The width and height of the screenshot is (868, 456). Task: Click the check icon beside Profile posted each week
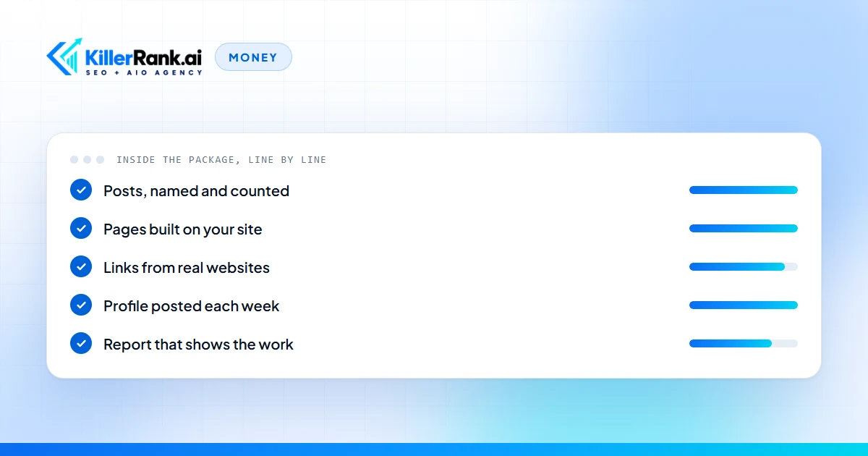81,305
